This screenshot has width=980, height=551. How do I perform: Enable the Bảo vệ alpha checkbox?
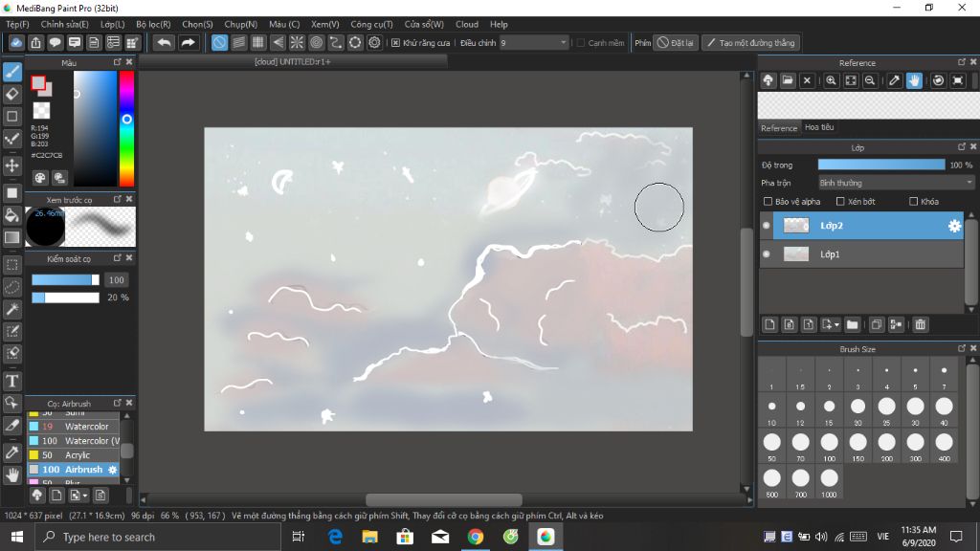point(768,201)
